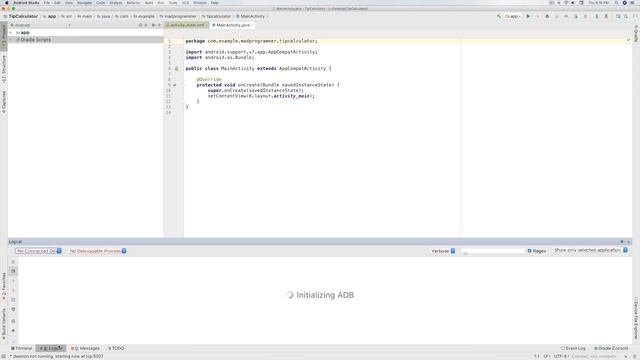Viewport: 640px width, 360px height.
Task: Click the UTF-8 encoding status bar entry
Action: coord(560,356)
